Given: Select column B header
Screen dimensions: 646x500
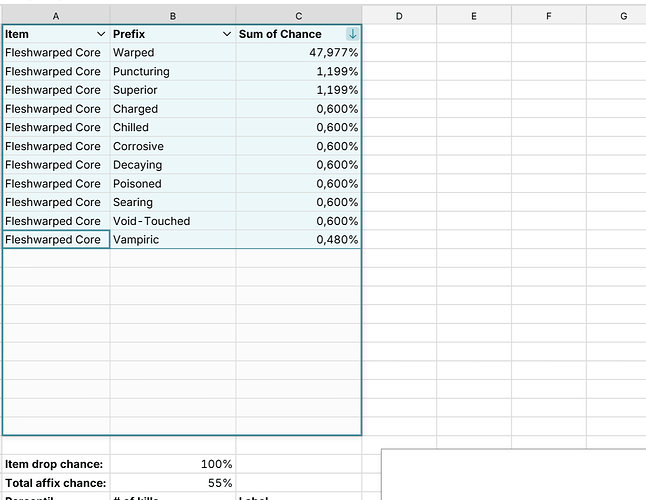Looking at the screenshot, I should tap(173, 15).
